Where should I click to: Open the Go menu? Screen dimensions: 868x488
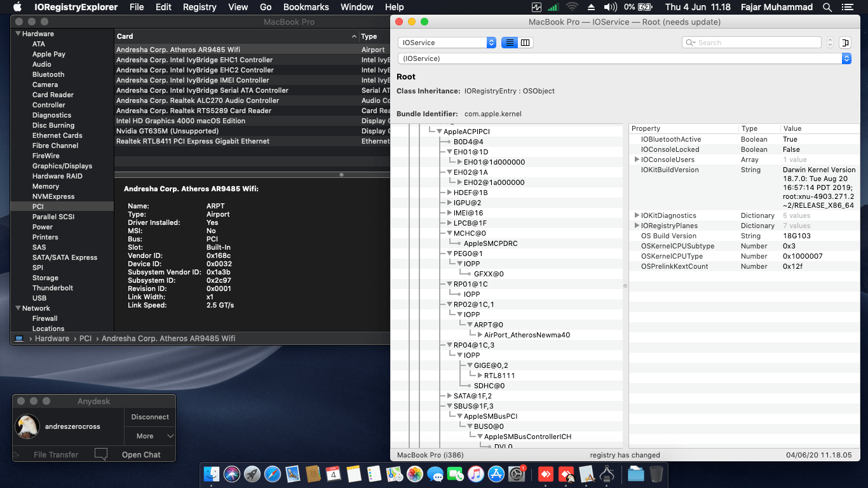pyautogui.click(x=266, y=7)
